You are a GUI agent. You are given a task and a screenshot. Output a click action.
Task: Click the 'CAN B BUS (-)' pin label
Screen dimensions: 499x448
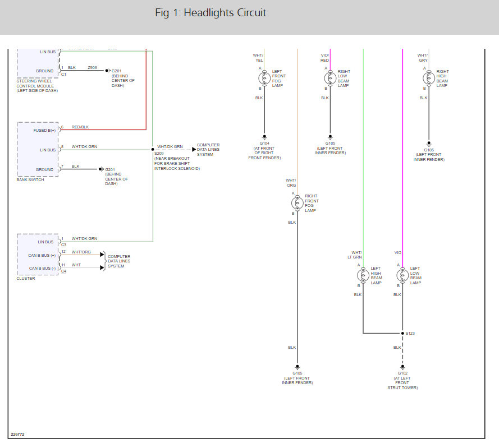point(42,269)
